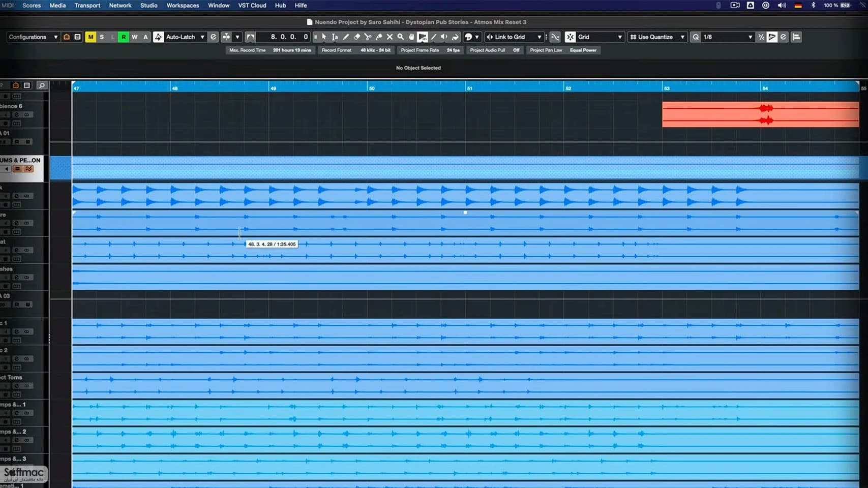Viewport: 868px width, 488px height.
Task: Select the red audio clip at bar 53
Action: (x=760, y=114)
